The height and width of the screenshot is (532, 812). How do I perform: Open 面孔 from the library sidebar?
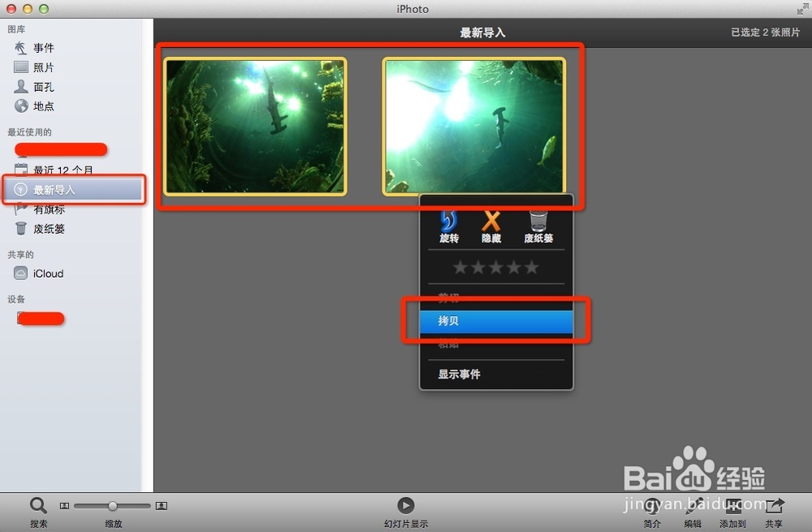(41, 87)
